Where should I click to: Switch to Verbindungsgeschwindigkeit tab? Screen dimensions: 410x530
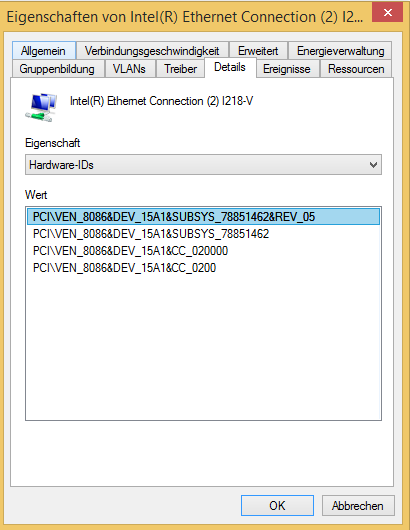pos(152,51)
